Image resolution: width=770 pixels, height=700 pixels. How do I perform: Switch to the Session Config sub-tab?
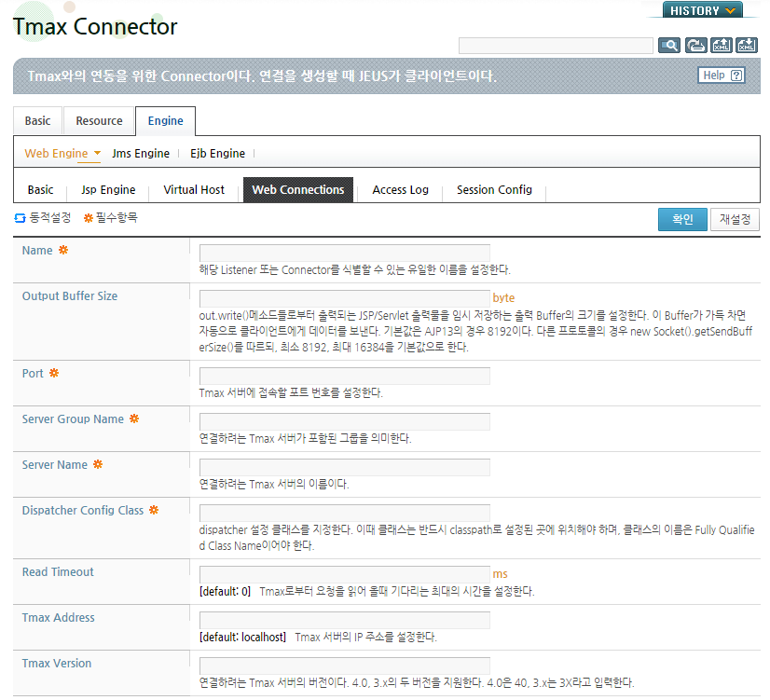494,190
